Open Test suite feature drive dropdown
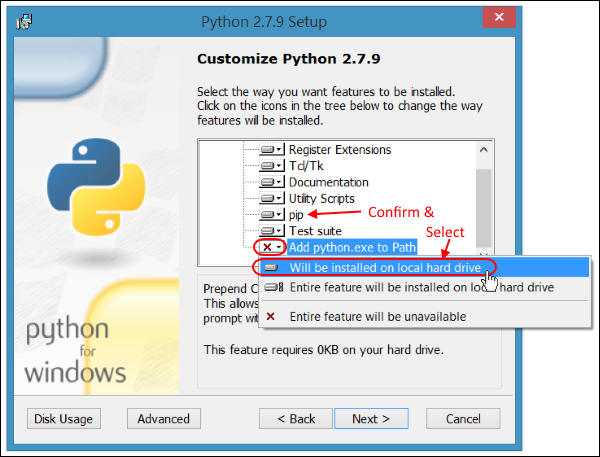This screenshot has height=457, width=600. tap(272, 231)
